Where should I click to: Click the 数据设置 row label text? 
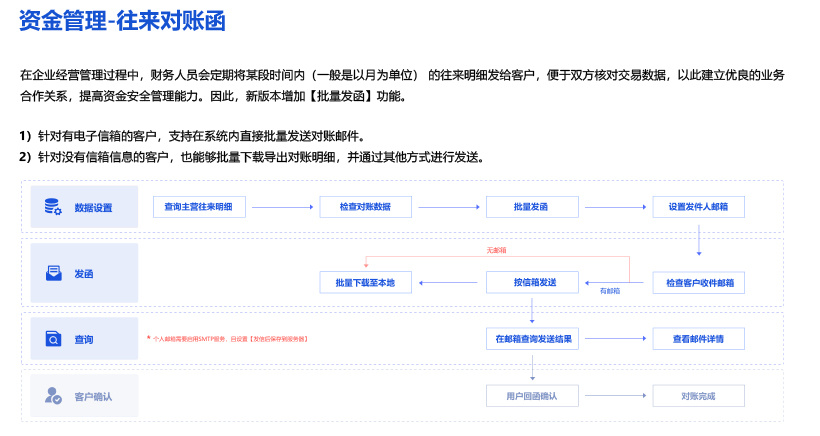(x=93, y=208)
